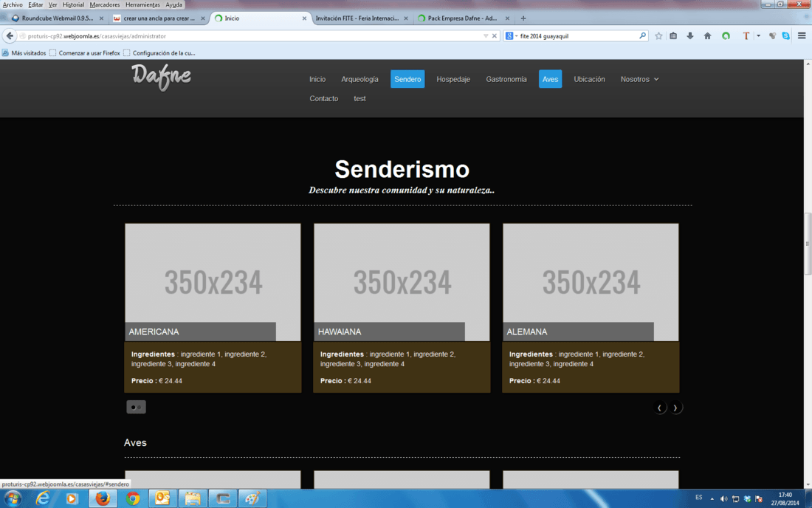This screenshot has height=508, width=812.
Task: Go to the Home page icon
Action: pyautogui.click(x=707, y=35)
